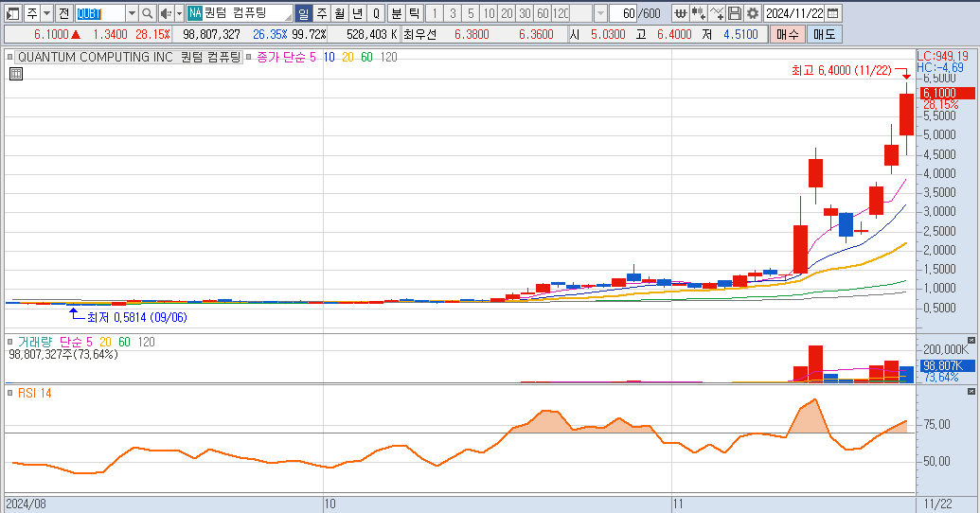980x513 pixels.
Task: Open stock search magnifier icon
Action: (x=148, y=13)
